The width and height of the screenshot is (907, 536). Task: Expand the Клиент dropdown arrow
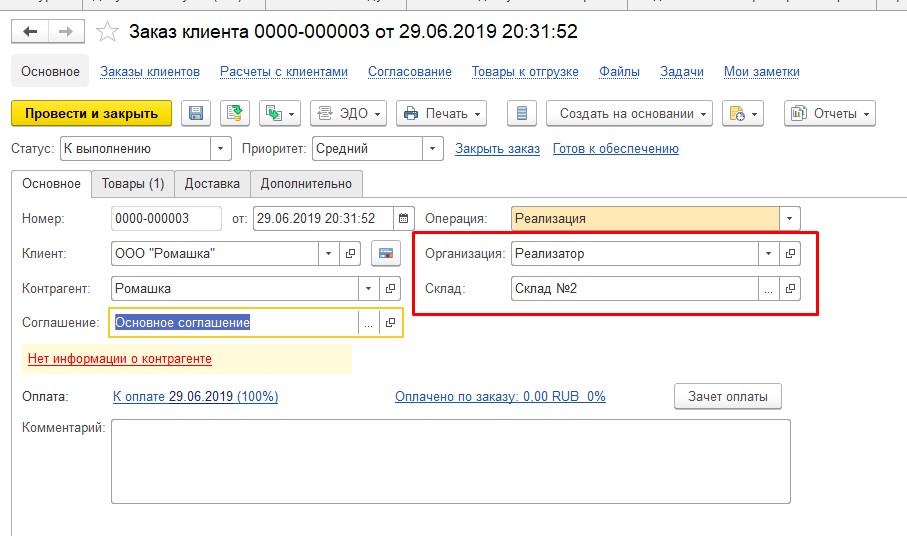click(329, 253)
